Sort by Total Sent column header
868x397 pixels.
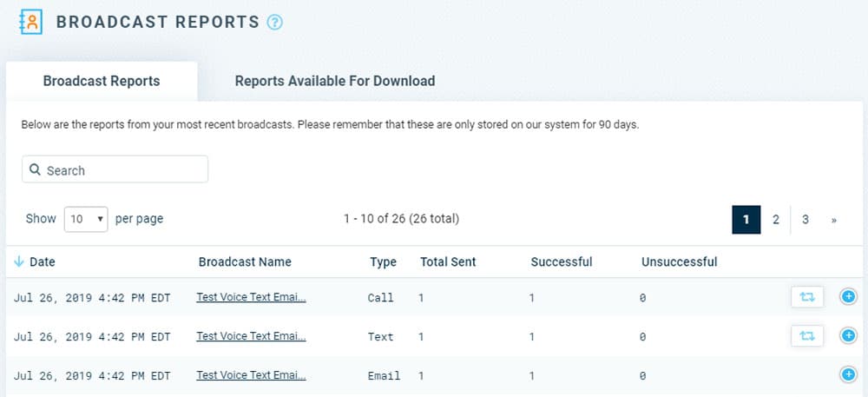click(x=448, y=261)
